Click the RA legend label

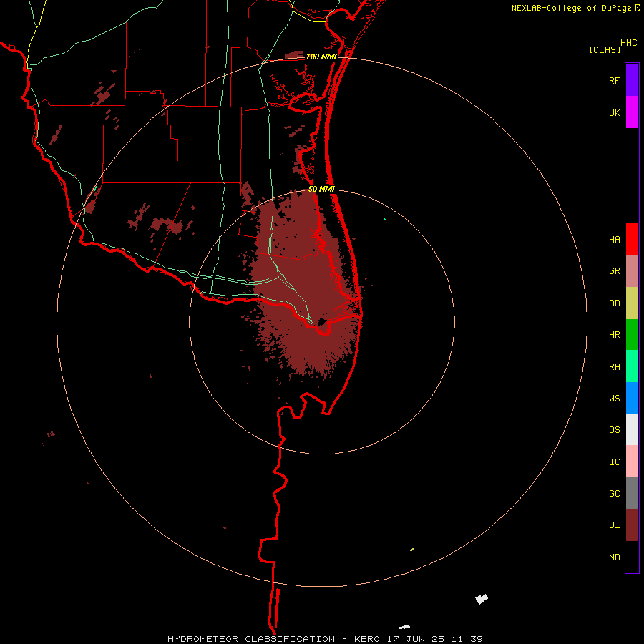614,367
